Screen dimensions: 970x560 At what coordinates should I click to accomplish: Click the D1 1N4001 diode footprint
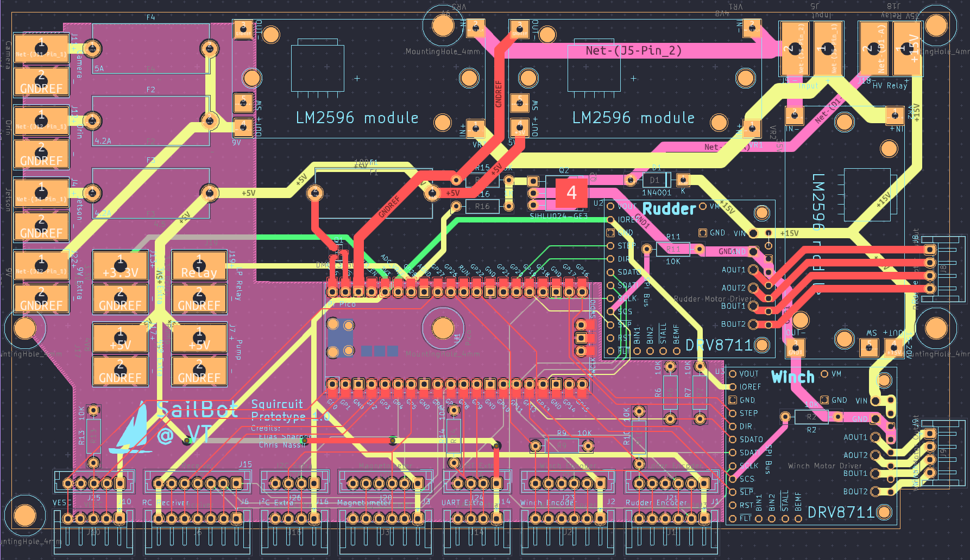click(653, 179)
